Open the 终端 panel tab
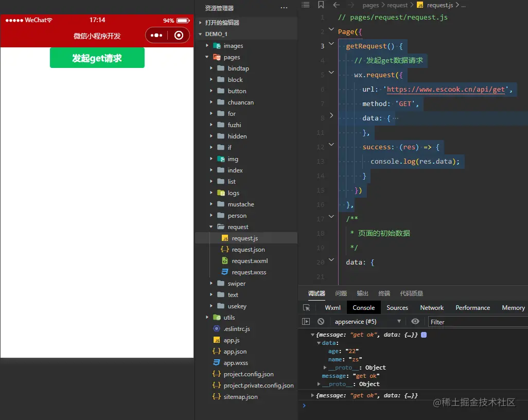 click(384, 293)
